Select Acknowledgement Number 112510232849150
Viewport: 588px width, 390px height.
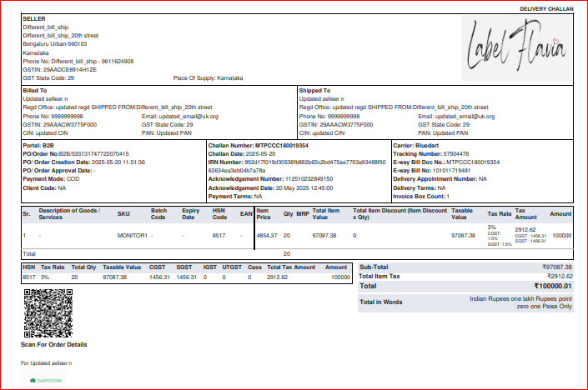click(271, 178)
